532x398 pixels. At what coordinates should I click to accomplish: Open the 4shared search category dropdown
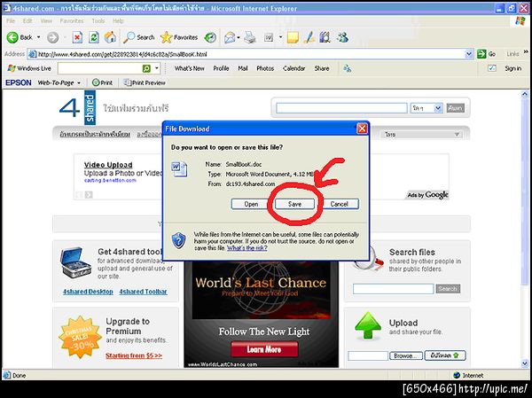438,108
